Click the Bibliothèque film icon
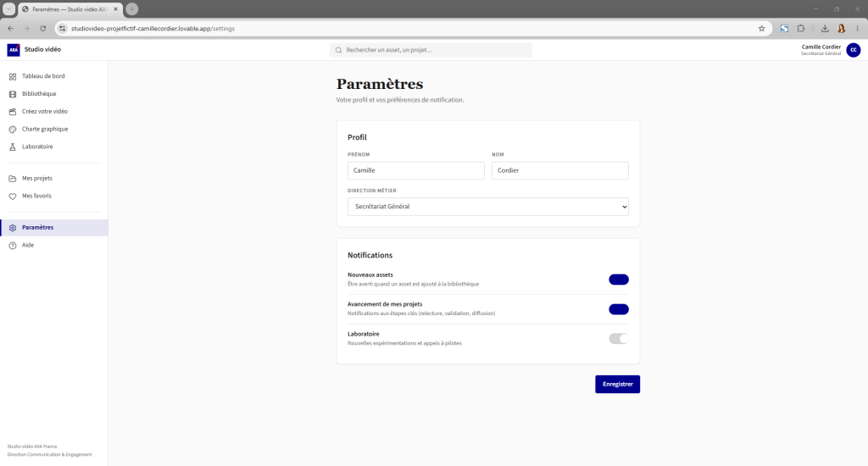This screenshot has width=868, height=466. click(x=13, y=94)
